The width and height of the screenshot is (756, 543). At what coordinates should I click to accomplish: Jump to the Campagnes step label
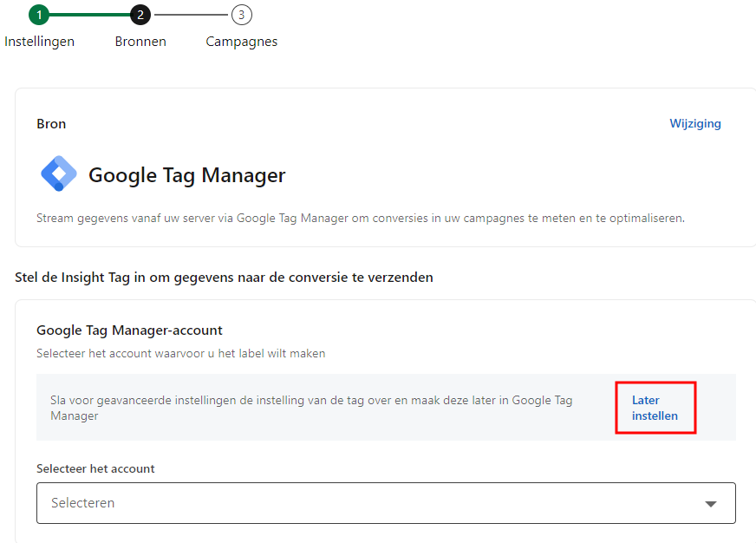pyautogui.click(x=242, y=42)
